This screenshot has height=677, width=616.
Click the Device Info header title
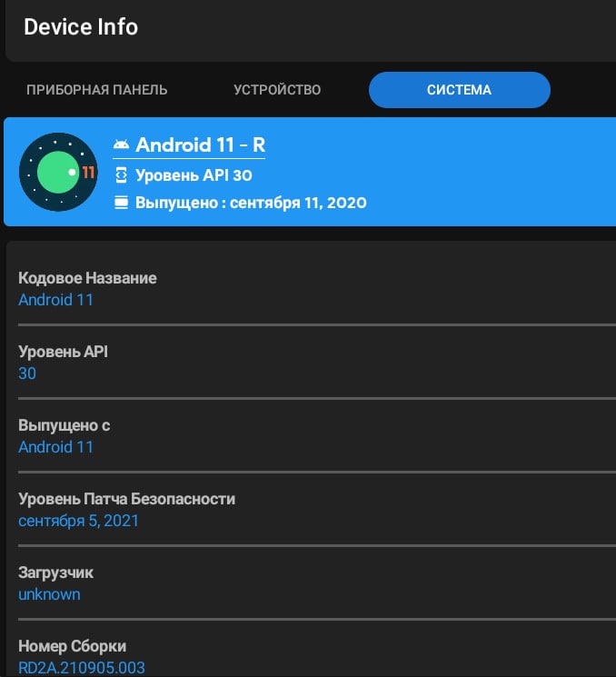(81, 26)
